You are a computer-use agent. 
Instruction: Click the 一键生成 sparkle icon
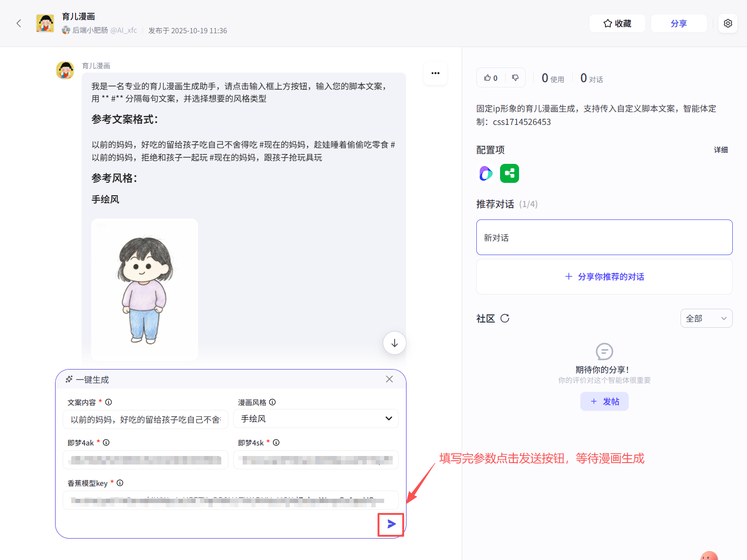(69, 379)
